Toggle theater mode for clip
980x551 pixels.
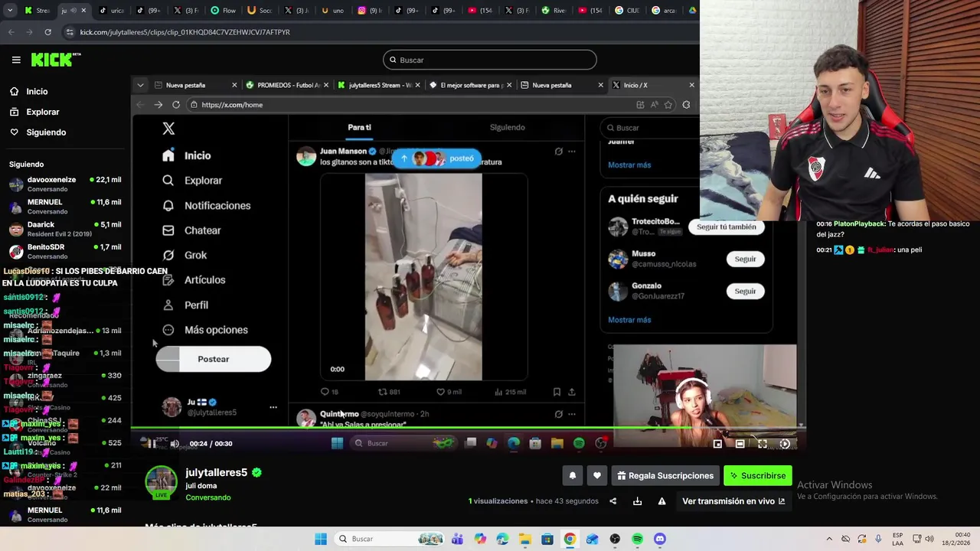pyautogui.click(x=740, y=443)
